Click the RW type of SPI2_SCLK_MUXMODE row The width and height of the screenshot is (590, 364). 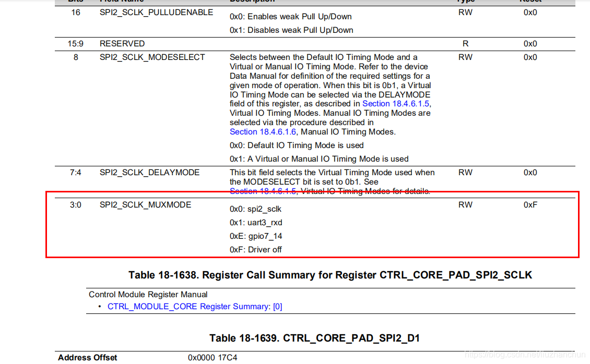coord(465,205)
